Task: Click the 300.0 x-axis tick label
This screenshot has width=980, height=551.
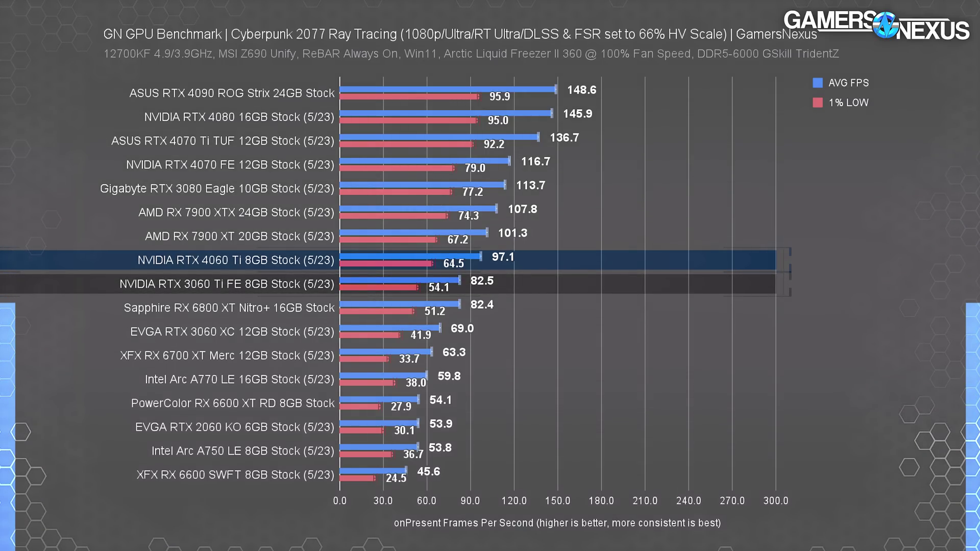Action: 775,501
